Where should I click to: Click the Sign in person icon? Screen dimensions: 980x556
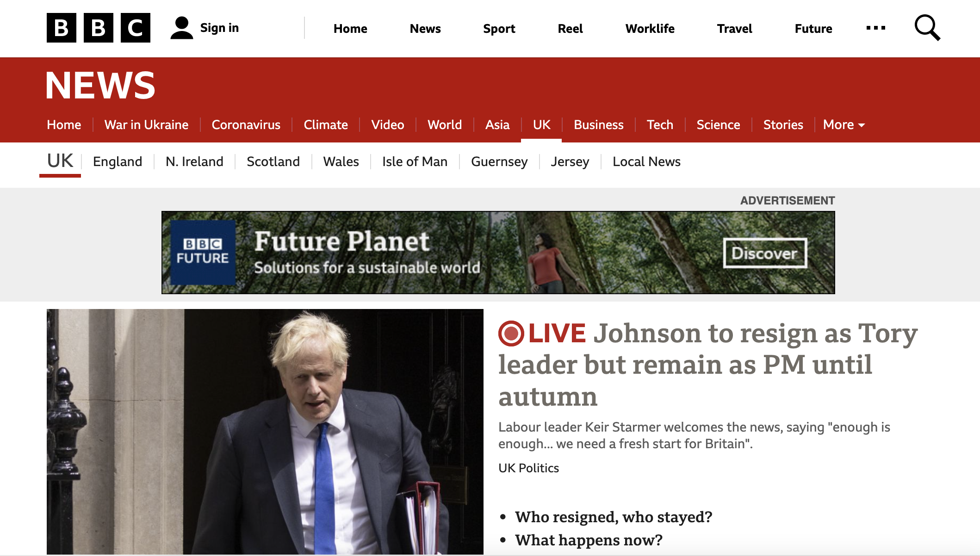coord(181,28)
